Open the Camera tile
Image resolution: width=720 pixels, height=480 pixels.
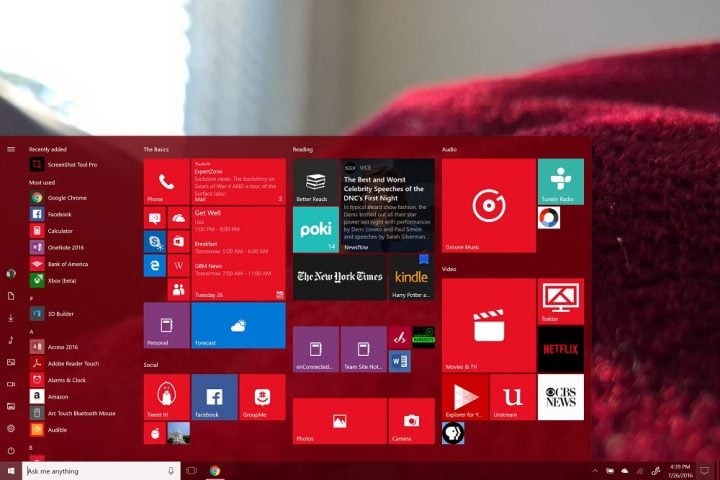point(411,421)
